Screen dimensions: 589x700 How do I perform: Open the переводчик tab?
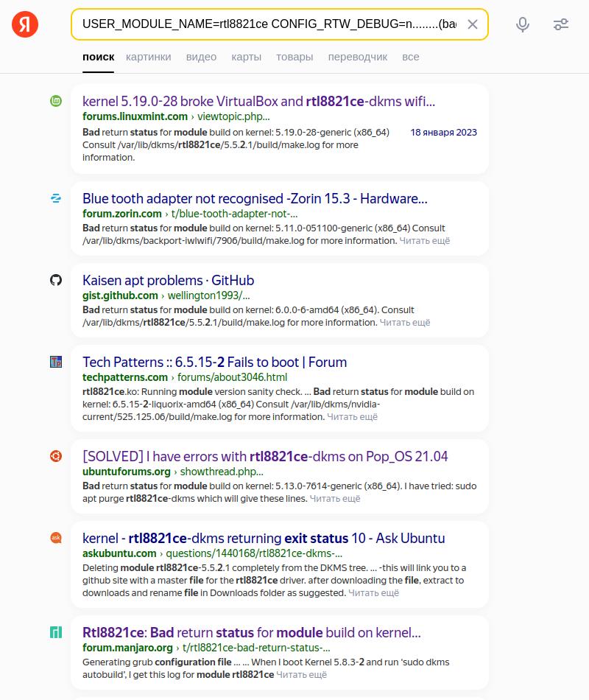pyautogui.click(x=358, y=57)
